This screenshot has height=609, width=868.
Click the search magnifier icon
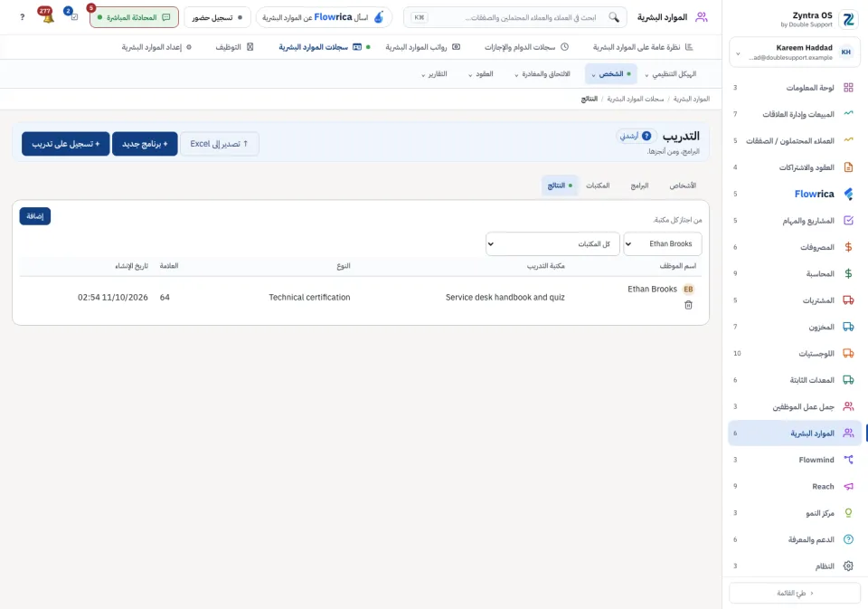click(x=614, y=17)
